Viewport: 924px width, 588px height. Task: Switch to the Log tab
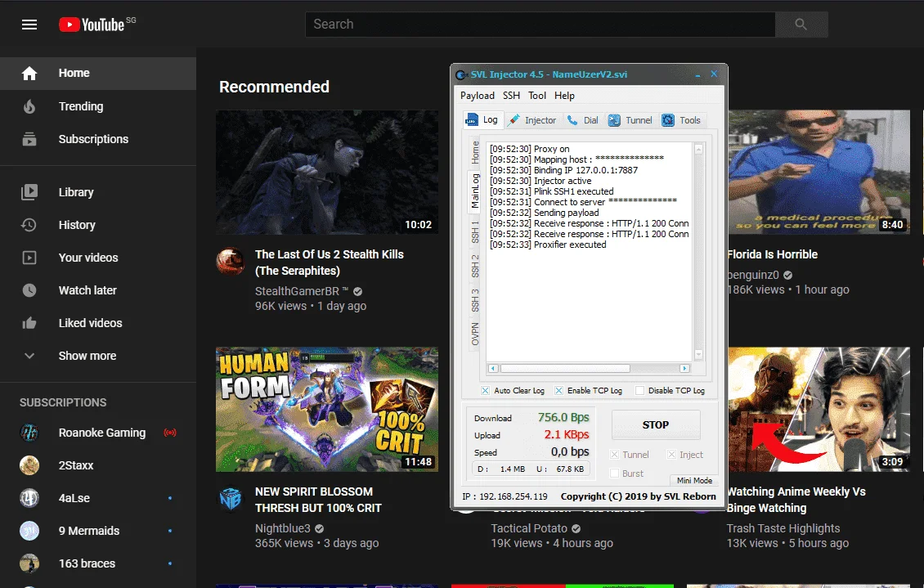coord(482,119)
